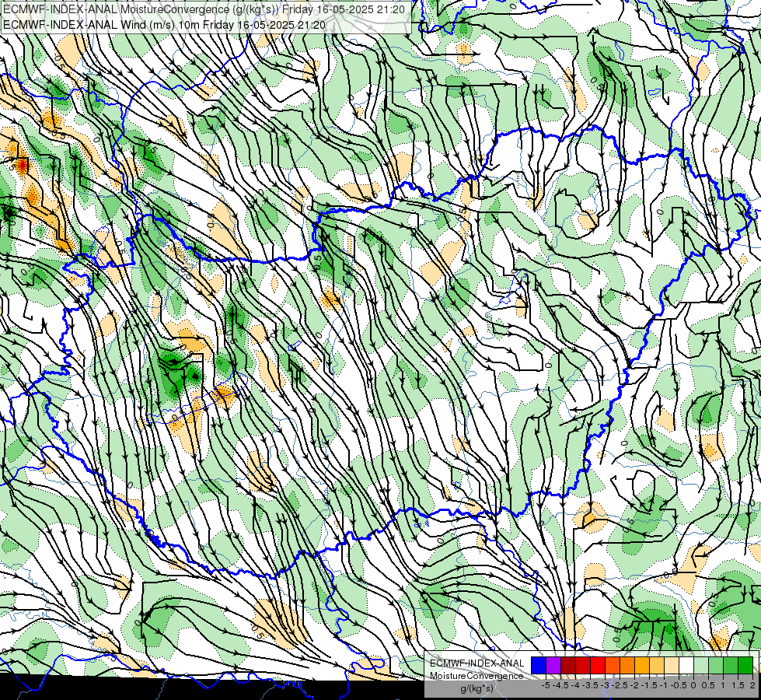Click the blue legend swatch below -5
The height and width of the screenshot is (700, 761).
click(x=539, y=666)
